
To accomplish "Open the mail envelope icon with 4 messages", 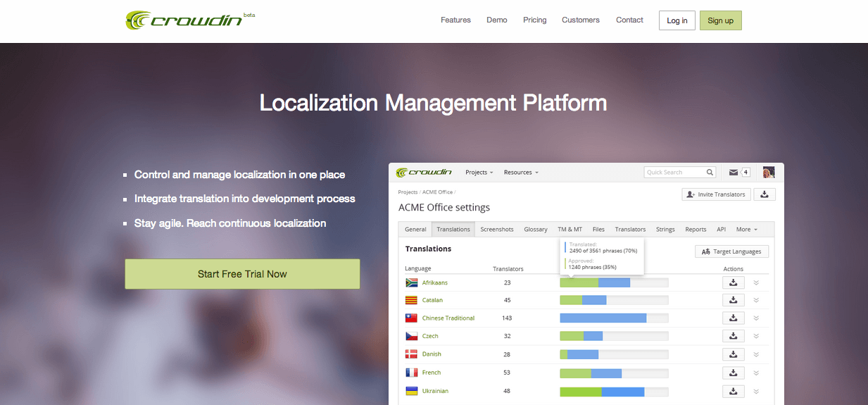I will click(x=734, y=173).
